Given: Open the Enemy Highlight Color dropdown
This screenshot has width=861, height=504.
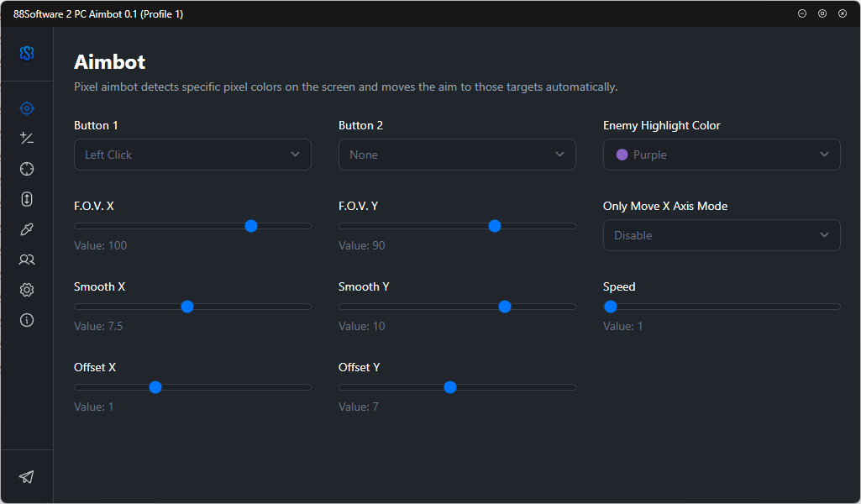Looking at the screenshot, I should [x=722, y=155].
